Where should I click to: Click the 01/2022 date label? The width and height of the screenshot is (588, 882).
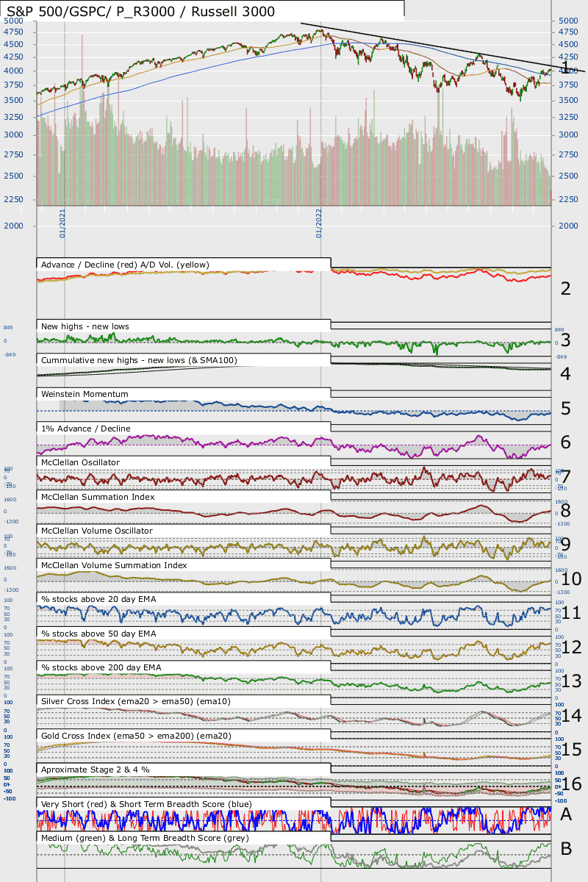tap(320, 223)
